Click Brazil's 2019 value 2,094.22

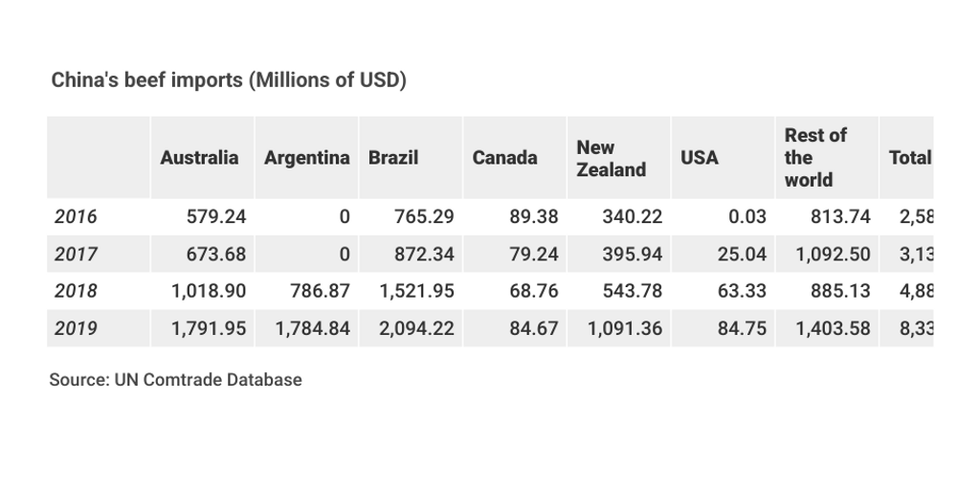(416, 328)
